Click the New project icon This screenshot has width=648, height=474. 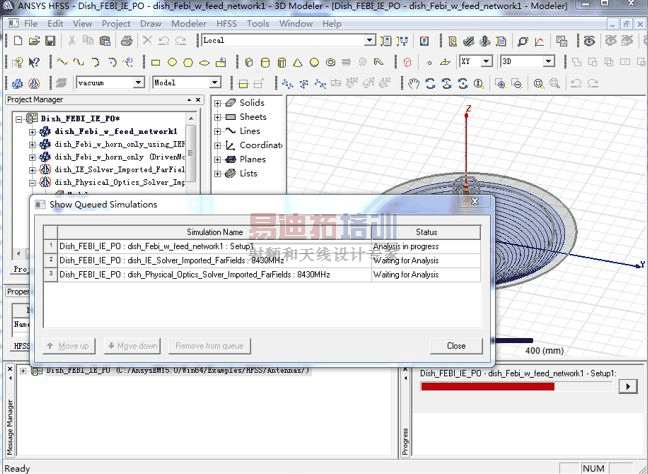pos(17,40)
